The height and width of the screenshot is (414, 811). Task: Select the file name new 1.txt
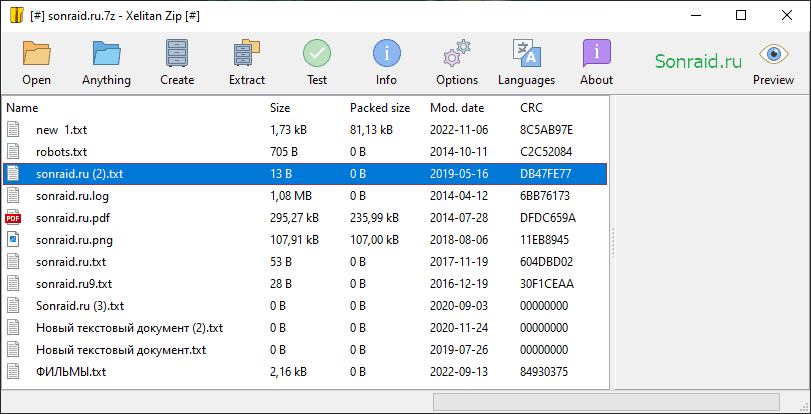[x=62, y=130]
